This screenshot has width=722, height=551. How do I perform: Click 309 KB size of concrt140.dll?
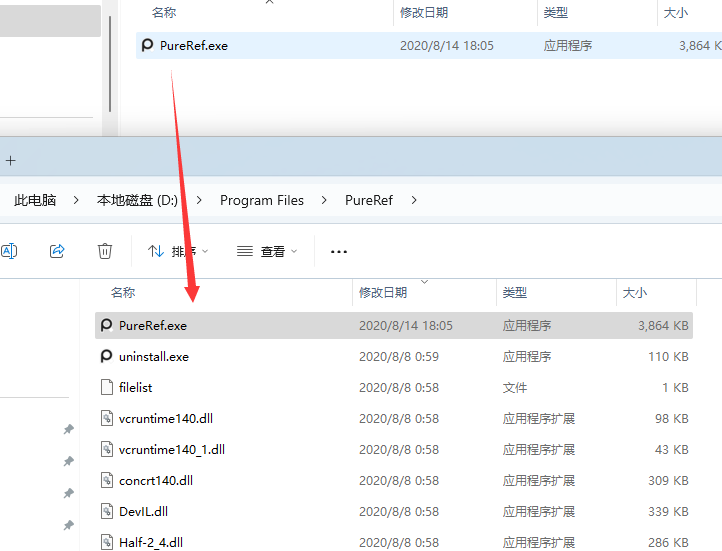tap(668, 481)
